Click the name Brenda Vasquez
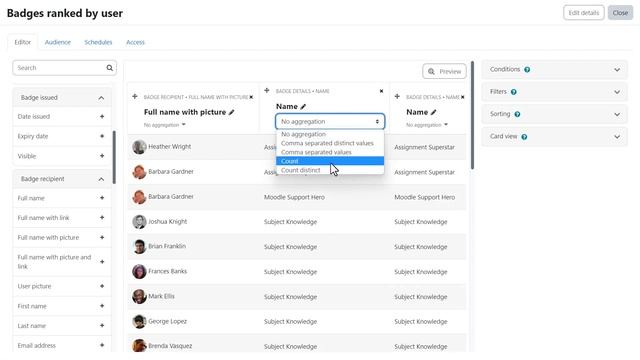This screenshot has height=360, width=640. point(170,346)
